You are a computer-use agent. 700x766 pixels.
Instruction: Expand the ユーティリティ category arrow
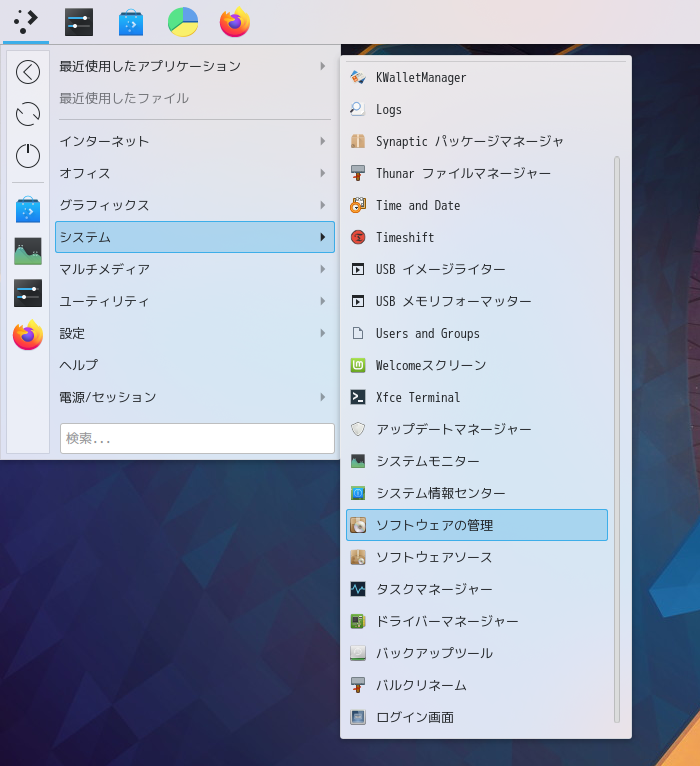pyautogui.click(x=322, y=301)
